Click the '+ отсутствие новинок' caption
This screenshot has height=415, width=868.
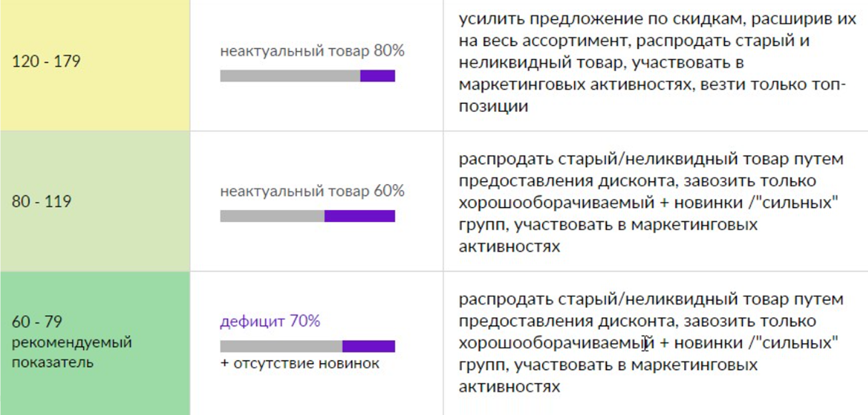click(x=300, y=364)
